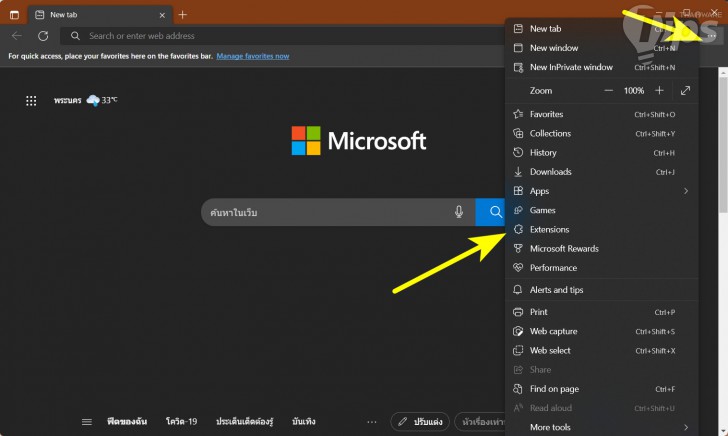The image size is (728, 436).
Task: Refresh the page
Action: [43, 36]
